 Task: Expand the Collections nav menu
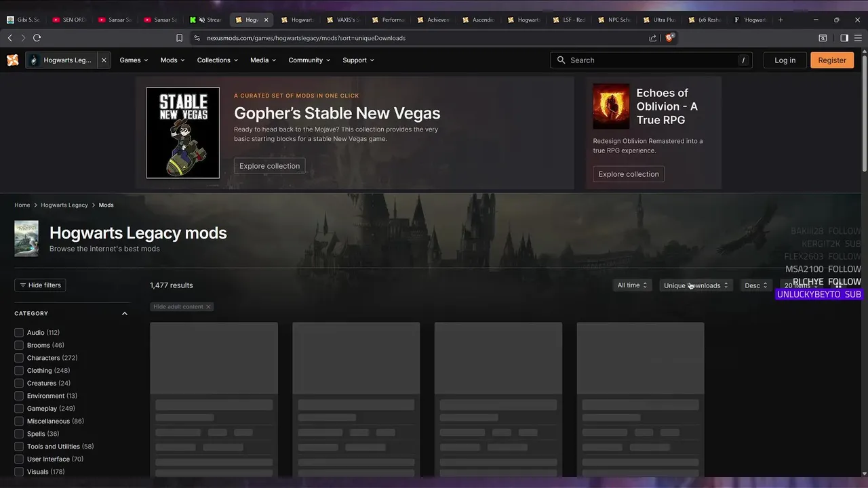coord(217,60)
